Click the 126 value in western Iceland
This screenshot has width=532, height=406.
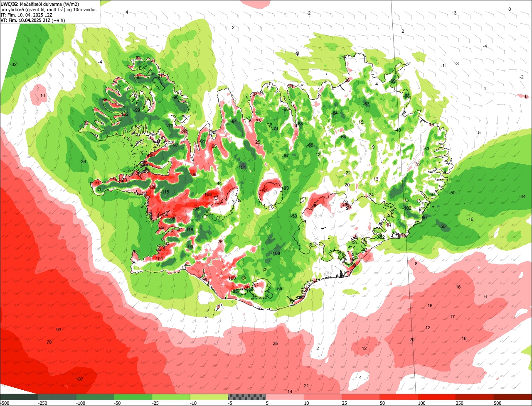click(153, 187)
